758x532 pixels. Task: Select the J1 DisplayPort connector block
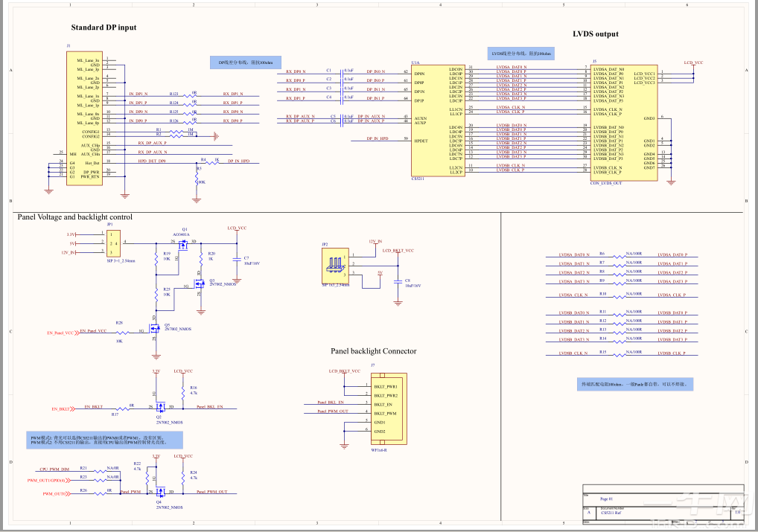click(84, 119)
